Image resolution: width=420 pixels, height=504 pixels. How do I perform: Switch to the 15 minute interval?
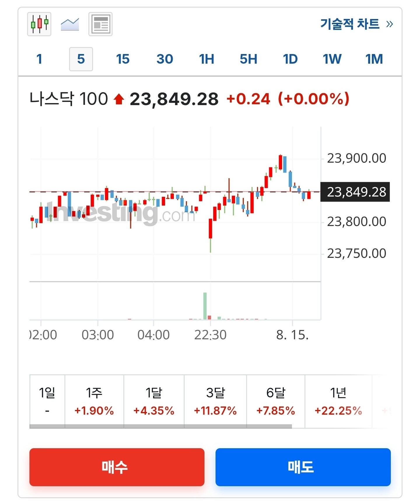coord(123,59)
